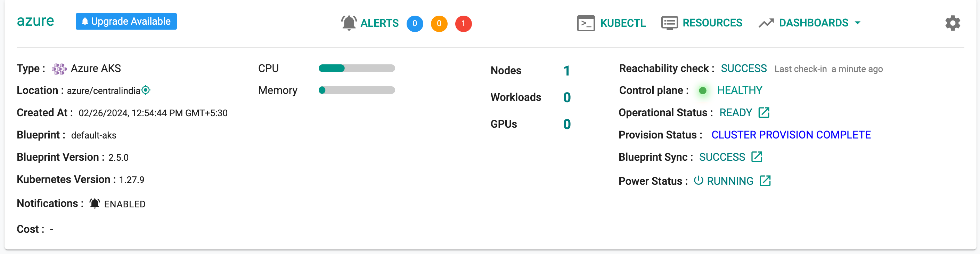This screenshot has height=254, width=980.
Task: Click the Kubernetes Version 1.27.9 value
Action: coord(132,180)
